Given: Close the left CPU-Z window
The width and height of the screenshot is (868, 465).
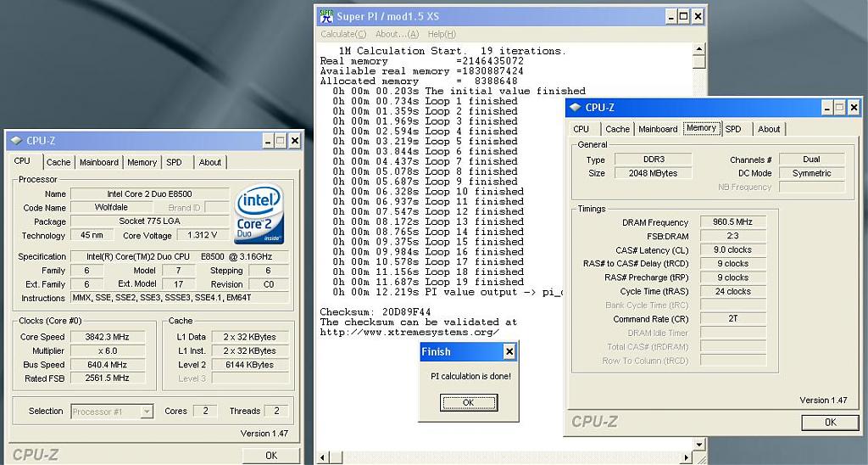Looking at the screenshot, I should pyautogui.click(x=295, y=141).
